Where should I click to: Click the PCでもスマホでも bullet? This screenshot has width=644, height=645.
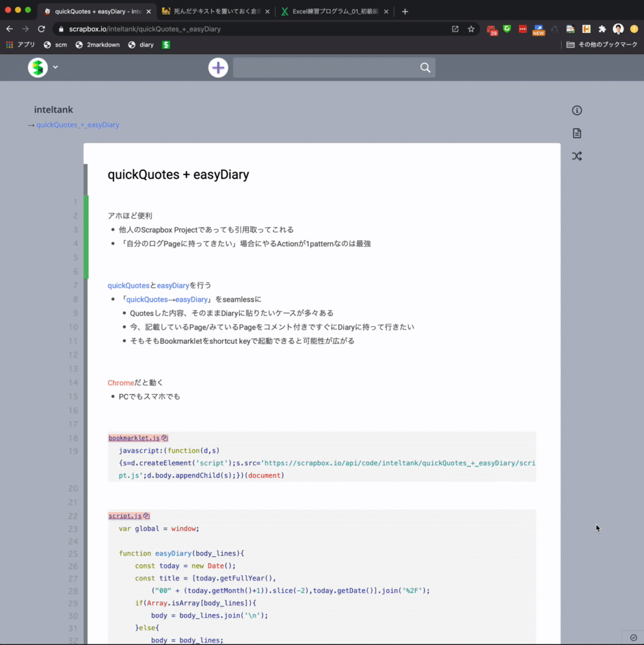(x=149, y=397)
